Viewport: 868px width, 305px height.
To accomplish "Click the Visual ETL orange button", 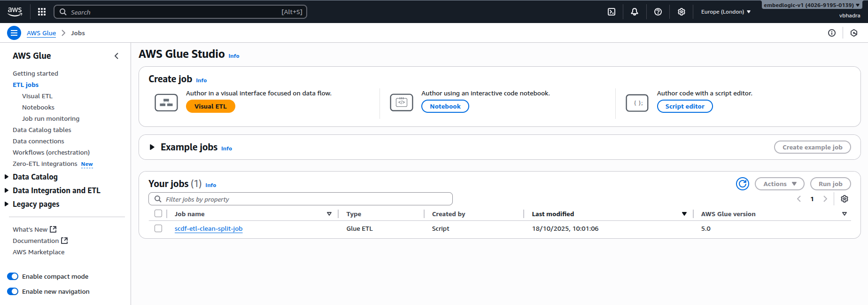I will pyautogui.click(x=210, y=106).
